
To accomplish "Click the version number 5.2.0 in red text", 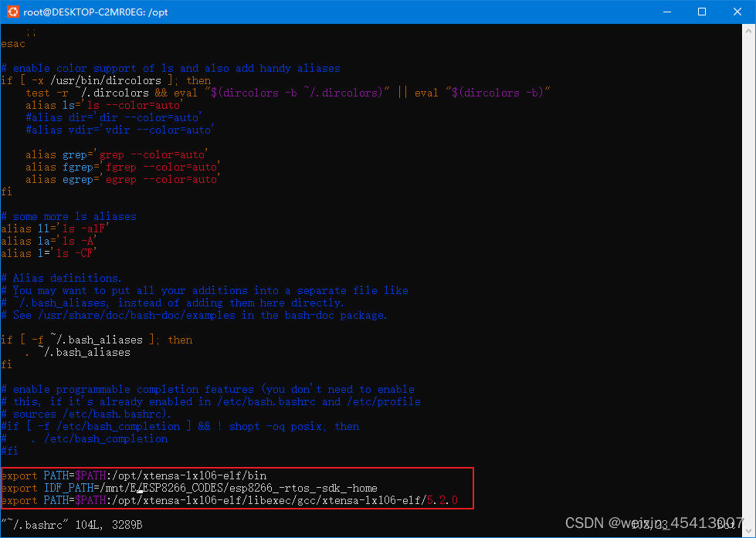I will [x=442, y=500].
